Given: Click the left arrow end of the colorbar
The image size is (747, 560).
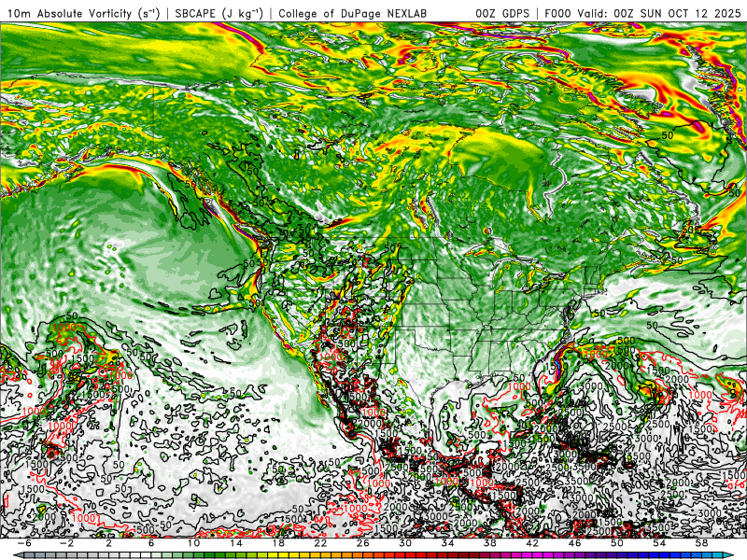Looking at the screenshot, I should pos(18,555).
